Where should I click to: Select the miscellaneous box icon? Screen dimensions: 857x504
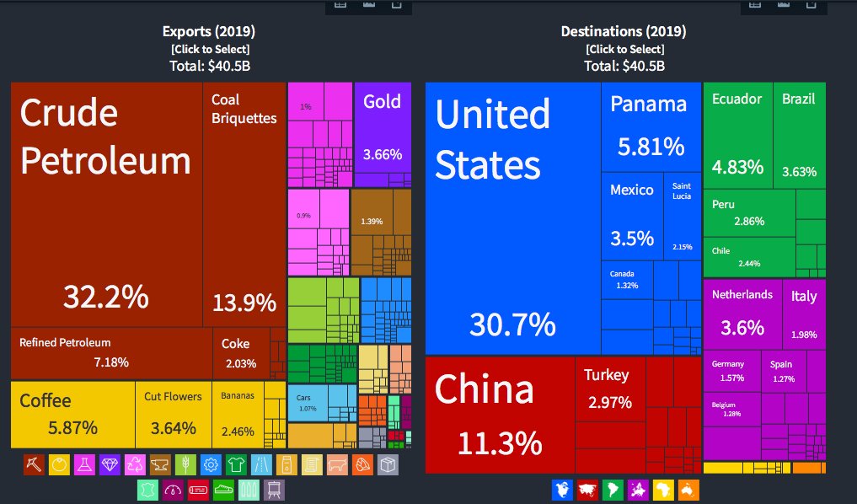point(388,464)
